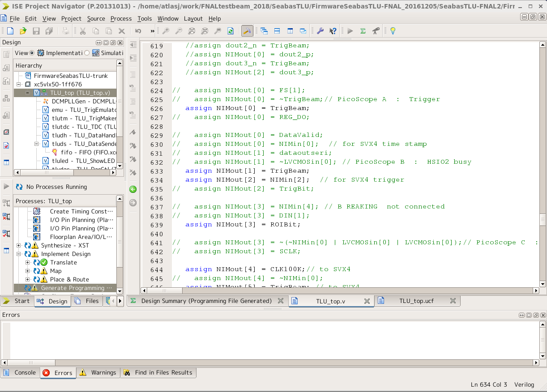
Task: Click the green back arrow icon
Action: click(133, 189)
